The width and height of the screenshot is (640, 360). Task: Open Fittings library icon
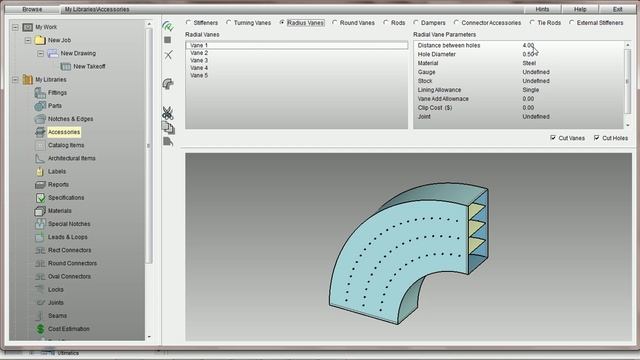click(40, 93)
